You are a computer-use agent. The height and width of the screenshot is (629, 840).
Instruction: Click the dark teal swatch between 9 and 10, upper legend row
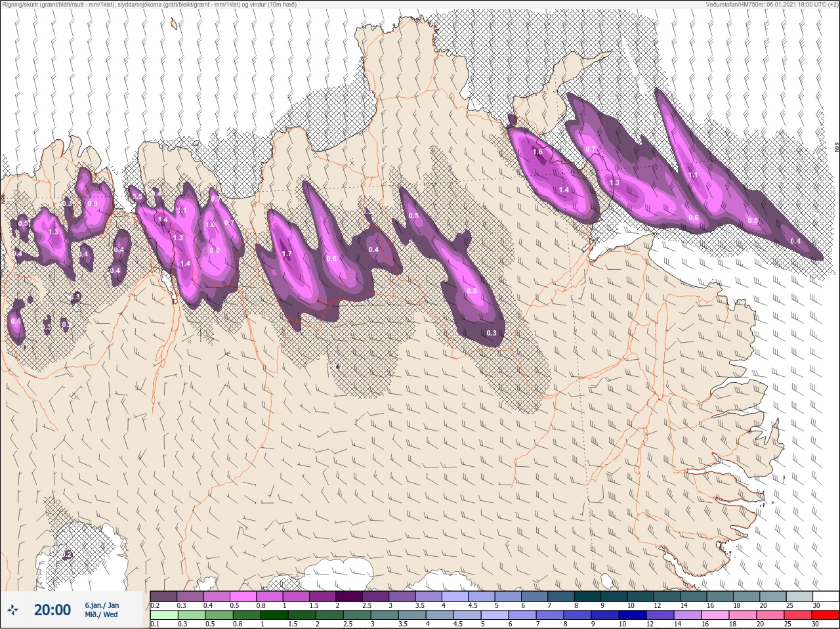pos(614,596)
